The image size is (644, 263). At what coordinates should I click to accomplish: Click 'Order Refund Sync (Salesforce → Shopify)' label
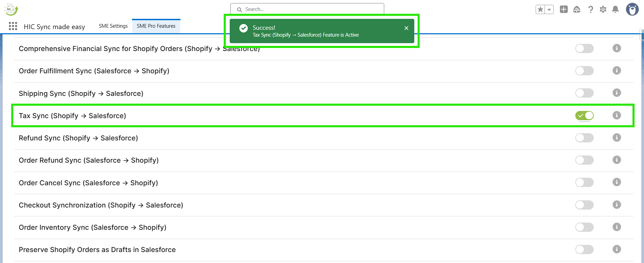(89, 160)
